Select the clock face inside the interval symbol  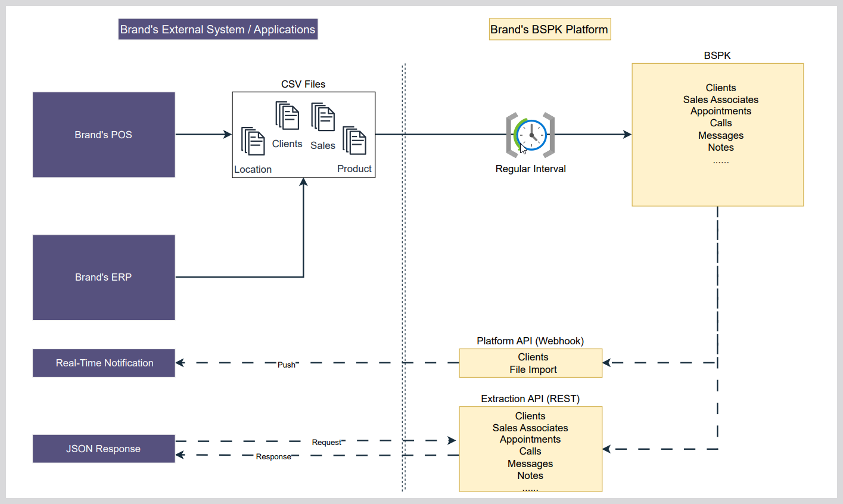tap(531, 135)
